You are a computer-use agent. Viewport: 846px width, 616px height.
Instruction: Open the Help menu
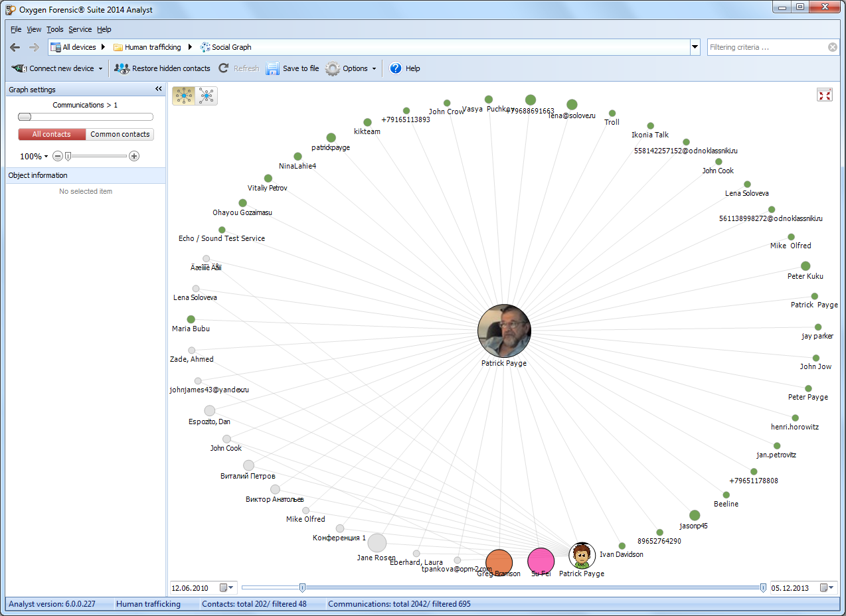pyautogui.click(x=104, y=29)
